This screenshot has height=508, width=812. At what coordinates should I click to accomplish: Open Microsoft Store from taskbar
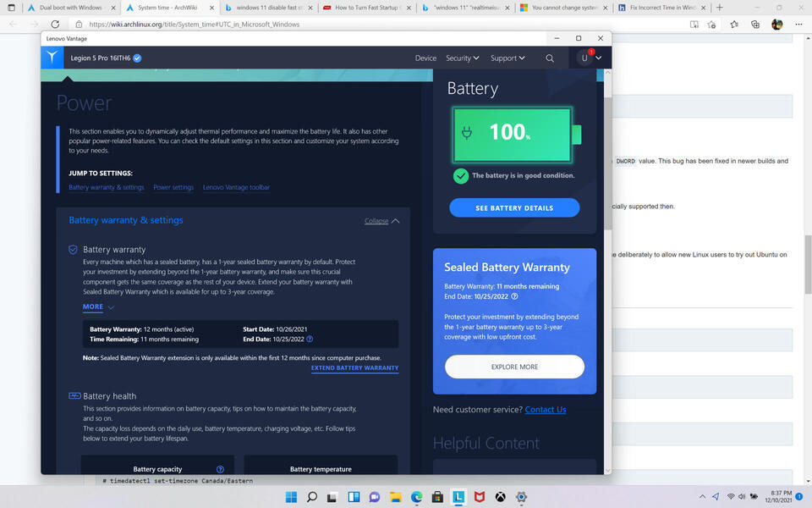click(x=437, y=497)
